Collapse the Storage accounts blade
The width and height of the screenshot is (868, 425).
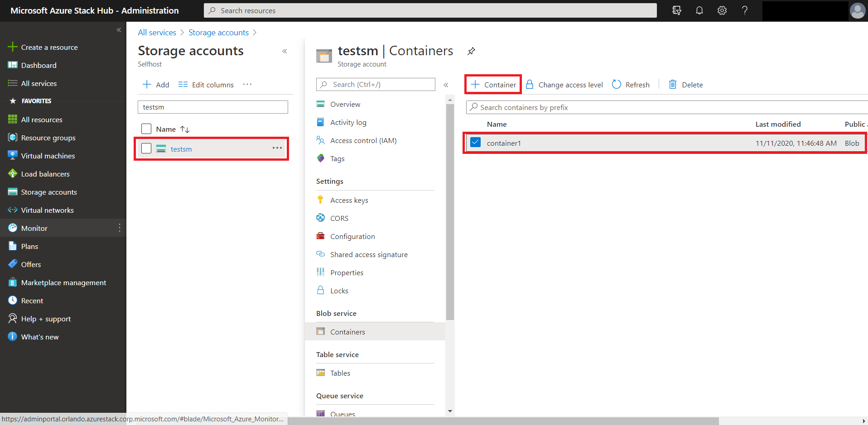click(285, 51)
